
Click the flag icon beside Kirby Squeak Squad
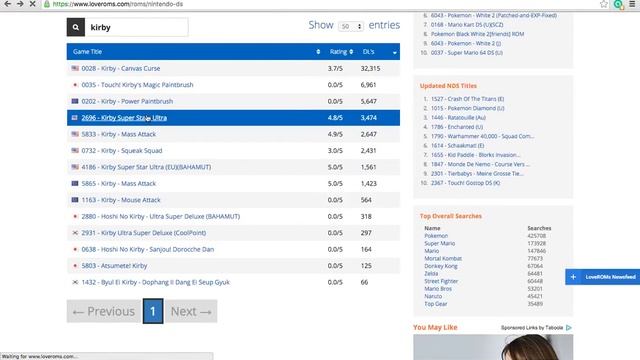point(75,151)
